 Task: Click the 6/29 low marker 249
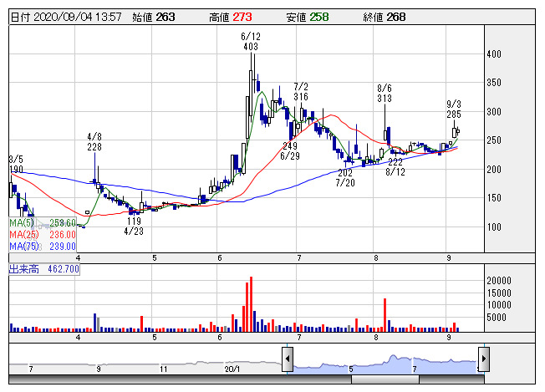[290, 146]
